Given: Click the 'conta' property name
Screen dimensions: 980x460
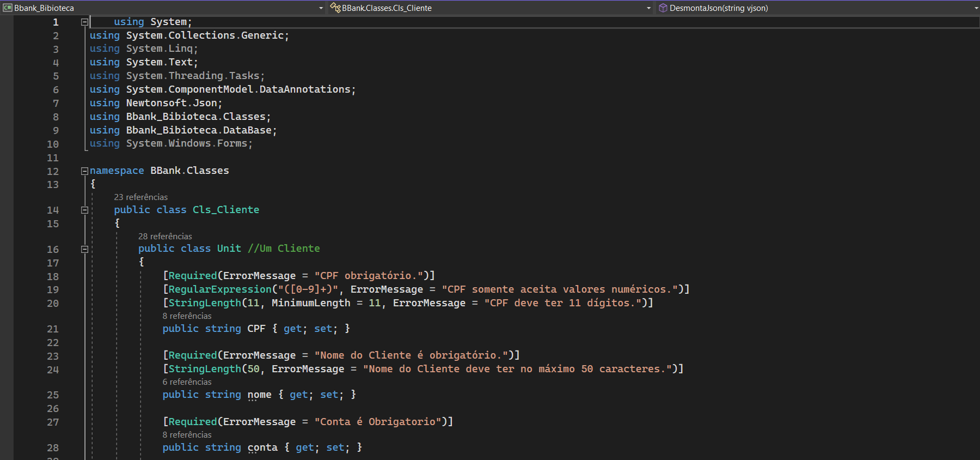Looking at the screenshot, I should pyautogui.click(x=262, y=447).
